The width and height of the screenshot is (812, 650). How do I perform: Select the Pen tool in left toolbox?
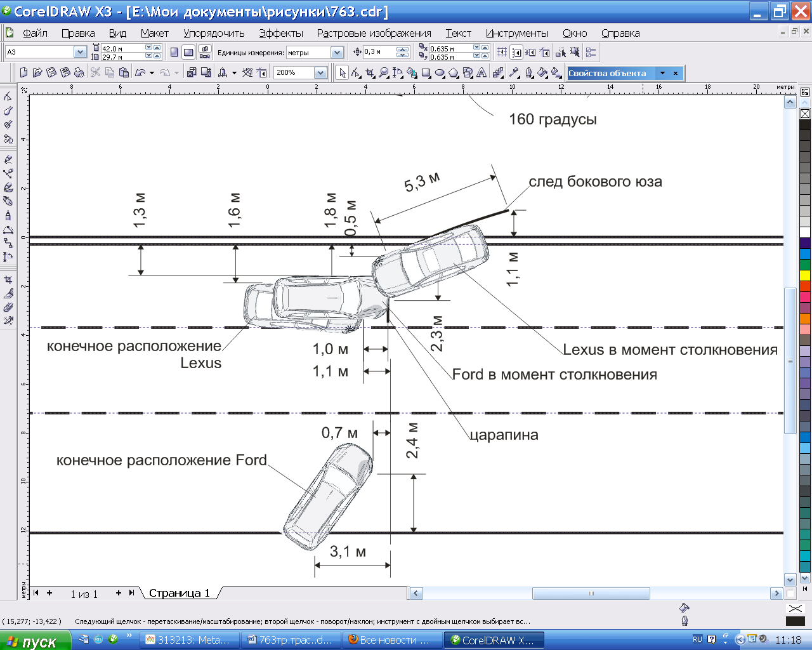pyautogui.click(x=8, y=201)
